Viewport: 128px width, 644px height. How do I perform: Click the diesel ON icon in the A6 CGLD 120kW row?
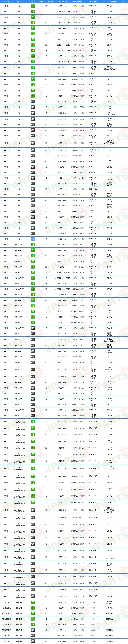pyautogui.click(x=33, y=102)
